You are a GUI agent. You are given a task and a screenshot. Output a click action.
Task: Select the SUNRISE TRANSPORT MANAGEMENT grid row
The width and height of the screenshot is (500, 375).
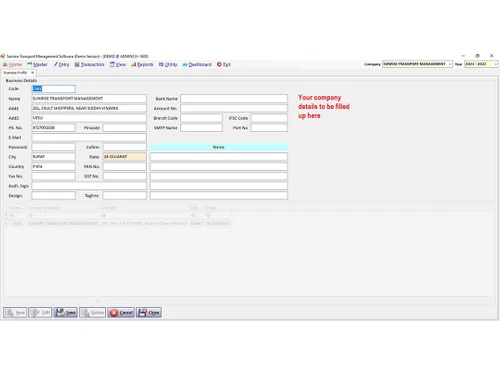117,223
